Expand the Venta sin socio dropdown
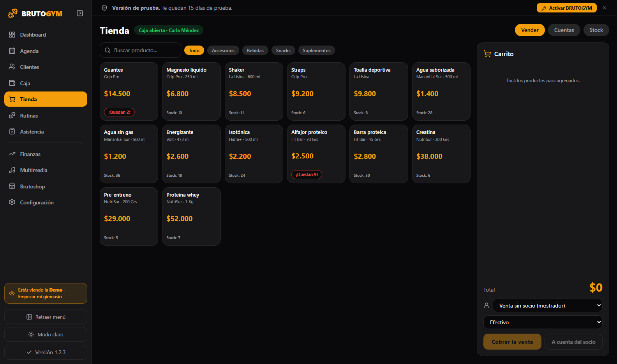Screen dimensions: 617x364 [x=547, y=306]
